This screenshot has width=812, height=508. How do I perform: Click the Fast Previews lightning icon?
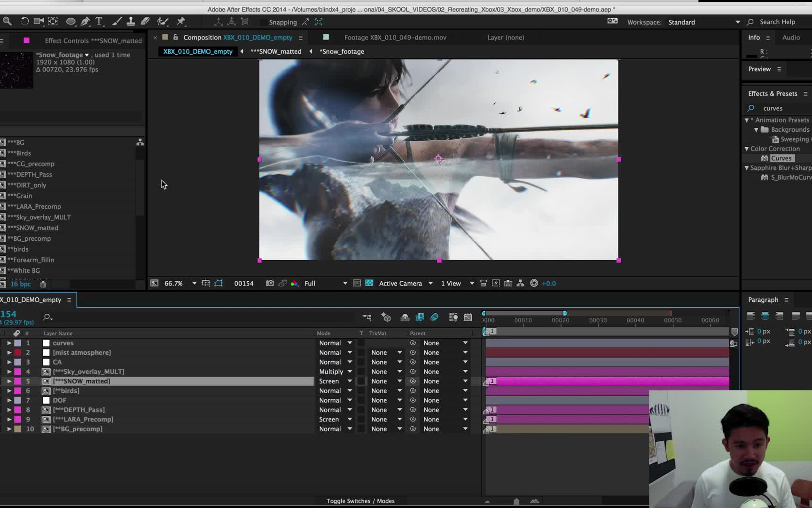tap(496, 283)
